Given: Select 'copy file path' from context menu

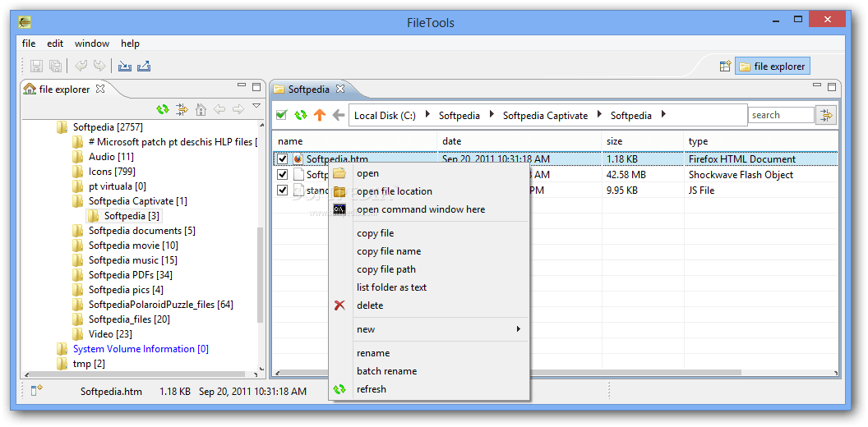Looking at the screenshot, I should tap(429, 269).
